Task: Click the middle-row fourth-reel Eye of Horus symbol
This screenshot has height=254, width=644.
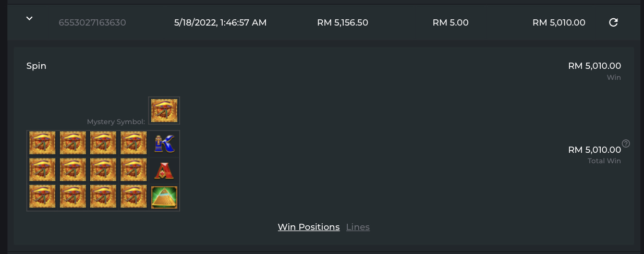Action: point(133,171)
